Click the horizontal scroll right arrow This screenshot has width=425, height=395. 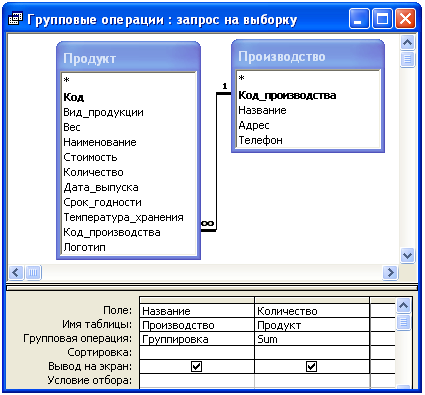coord(390,273)
